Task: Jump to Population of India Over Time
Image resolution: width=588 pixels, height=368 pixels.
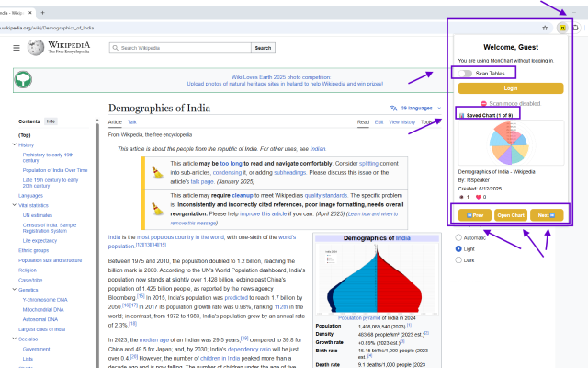Action: pyautogui.click(x=55, y=170)
